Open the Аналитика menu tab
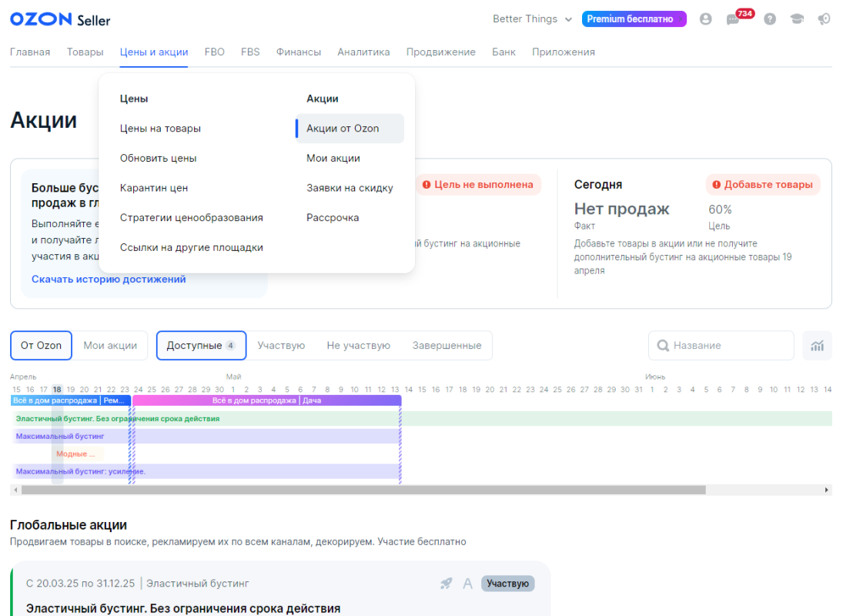843x616 pixels. pyautogui.click(x=363, y=52)
